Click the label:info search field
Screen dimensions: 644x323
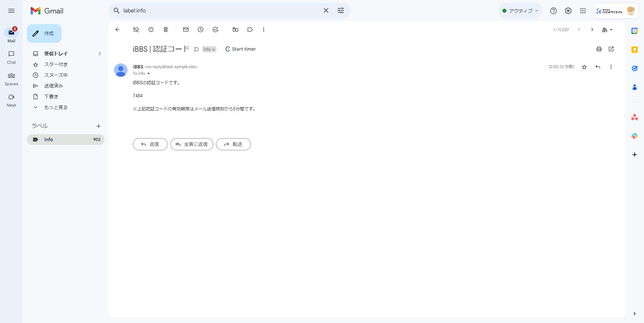click(218, 11)
